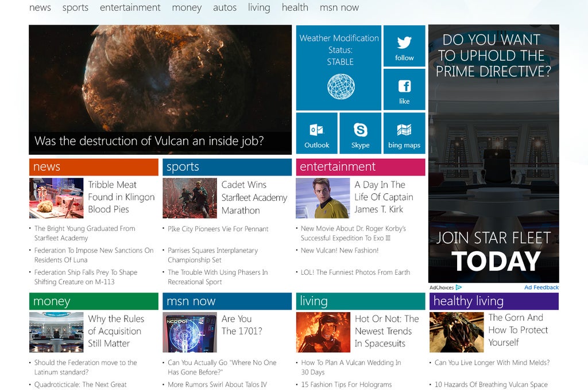The height and width of the screenshot is (390, 588).
Task: Open the purple healthy living header
Action: [x=494, y=301]
